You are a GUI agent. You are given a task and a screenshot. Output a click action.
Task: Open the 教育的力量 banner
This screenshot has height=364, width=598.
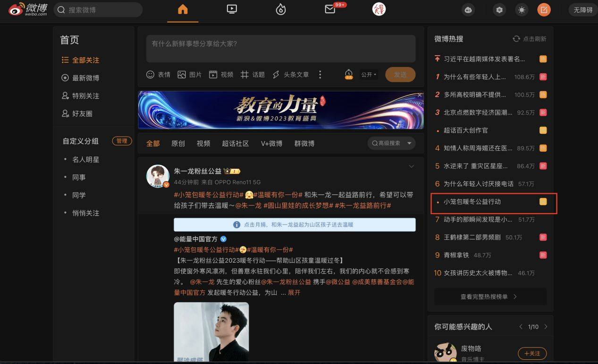(281, 110)
